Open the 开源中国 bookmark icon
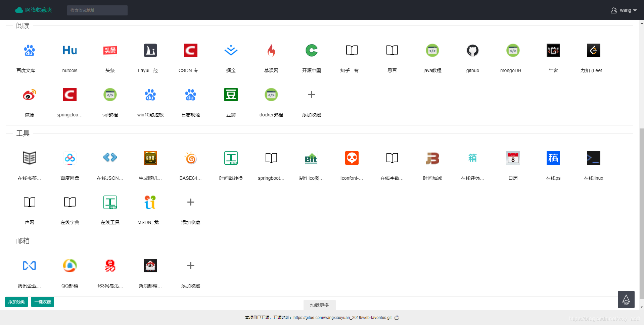Viewport: 644px width, 325px height. [x=312, y=50]
